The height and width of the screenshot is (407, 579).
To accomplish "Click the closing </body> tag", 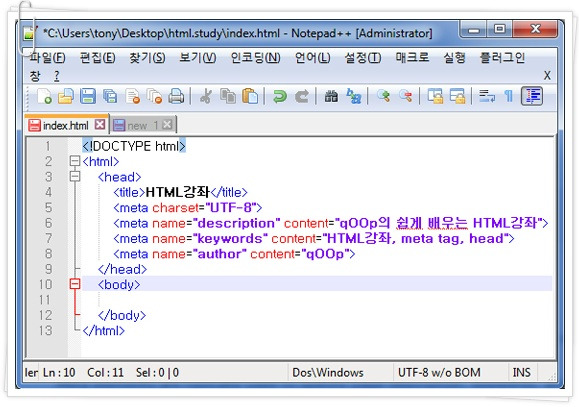I will 122,315.
